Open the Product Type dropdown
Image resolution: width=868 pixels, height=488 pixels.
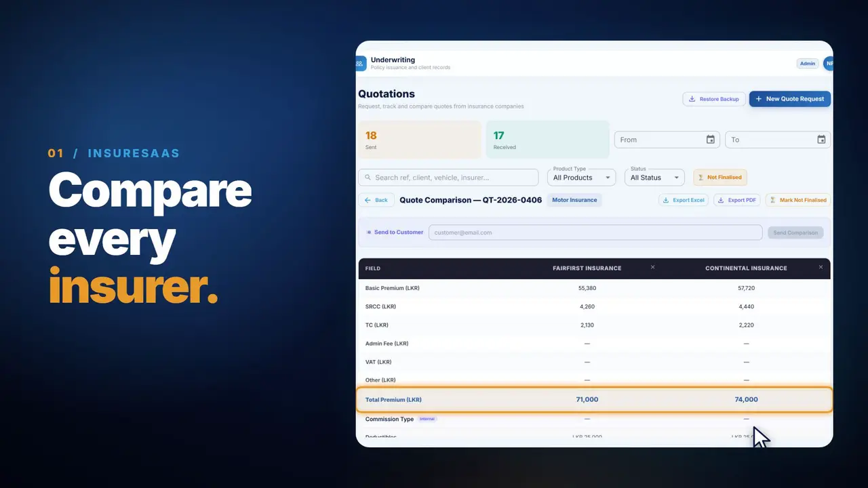pyautogui.click(x=581, y=178)
